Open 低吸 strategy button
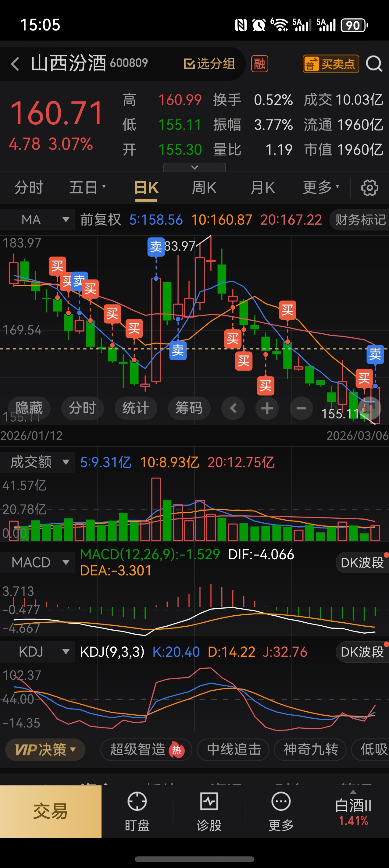Image resolution: width=389 pixels, height=868 pixels. 371,750
